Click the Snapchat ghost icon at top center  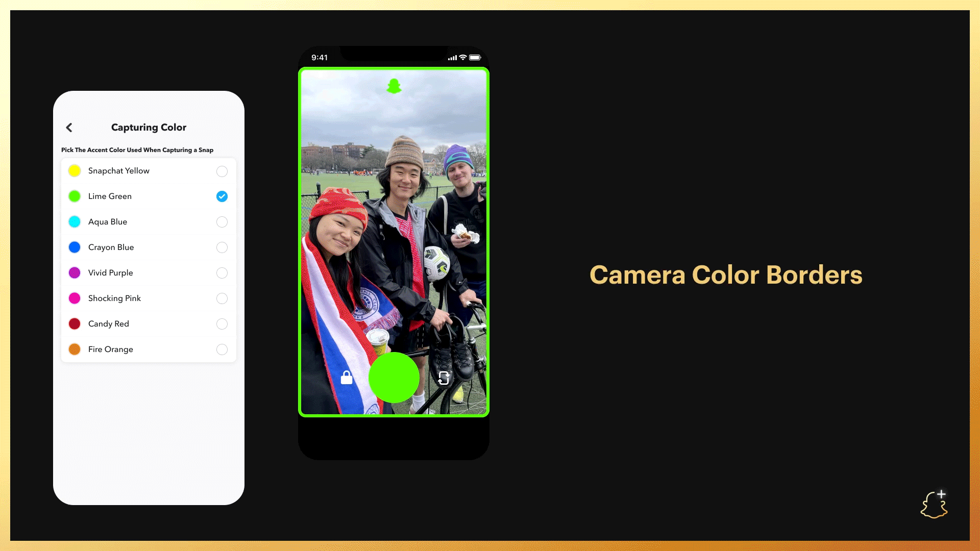click(x=394, y=86)
